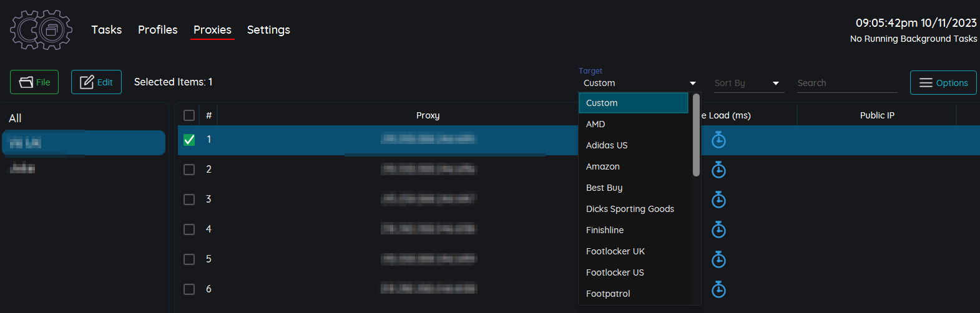Click the timer icon for proxy 5
This screenshot has width=980, height=313.
[x=719, y=259]
